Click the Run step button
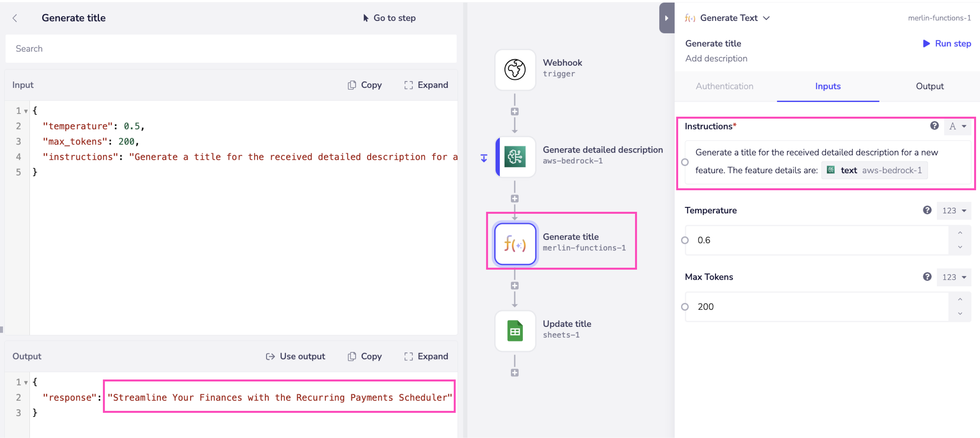 point(947,43)
